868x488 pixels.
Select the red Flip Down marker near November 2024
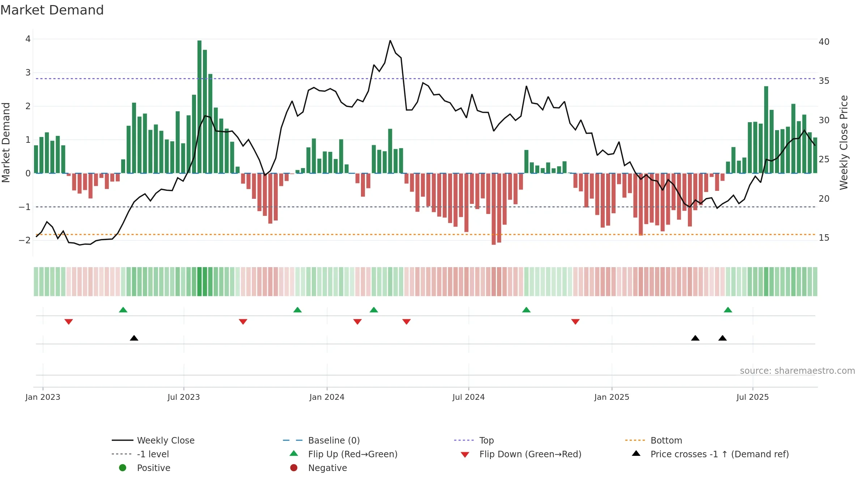tap(575, 322)
